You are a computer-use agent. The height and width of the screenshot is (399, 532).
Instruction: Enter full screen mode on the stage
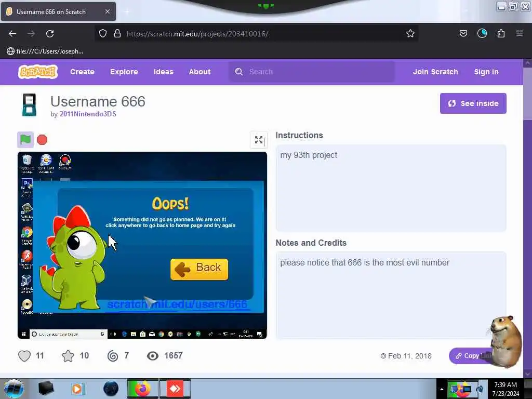coord(259,140)
